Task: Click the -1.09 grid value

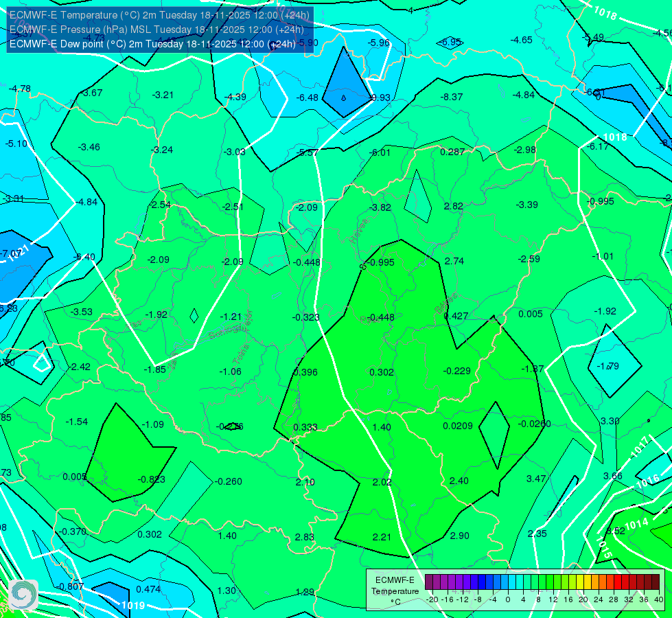Action: pos(152,424)
